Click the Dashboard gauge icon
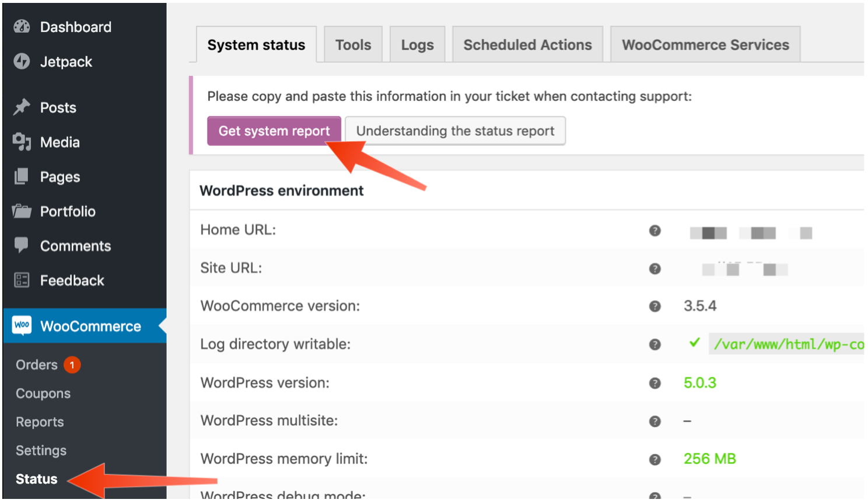Image resolution: width=868 pixels, height=503 pixels. (x=22, y=27)
